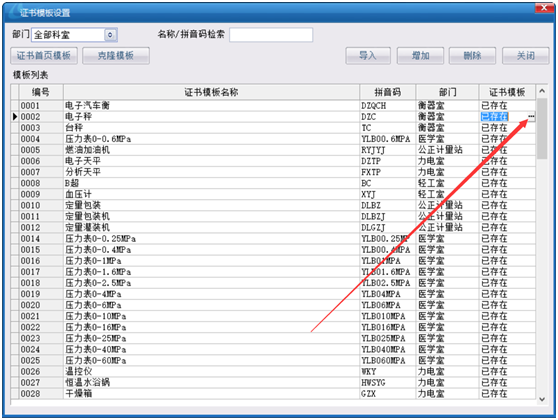Screen dimensions: 558x420
Task: Click the ellipsis button in row 0002
Action: click(x=531, y=116)
